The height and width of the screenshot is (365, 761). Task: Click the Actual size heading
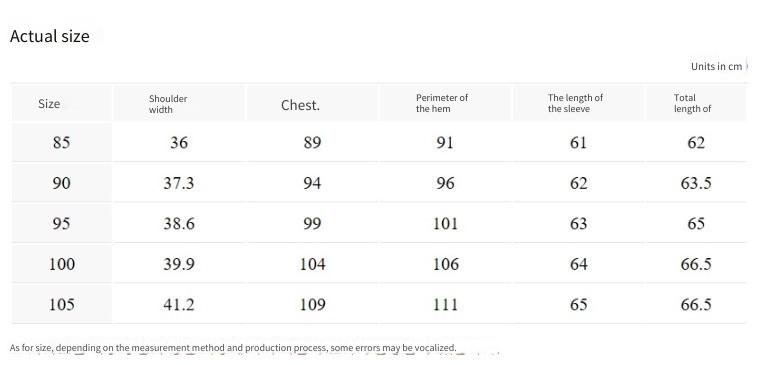point(50,36)
